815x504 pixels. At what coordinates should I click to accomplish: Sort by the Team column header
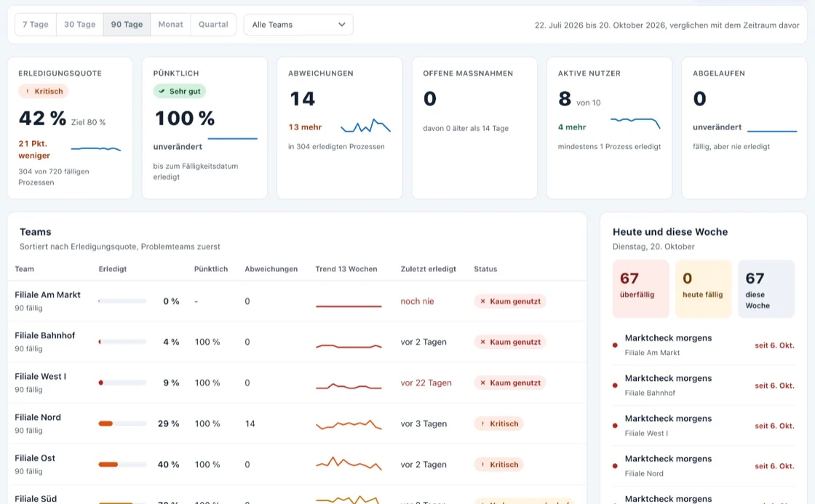[x=25, y=269]
